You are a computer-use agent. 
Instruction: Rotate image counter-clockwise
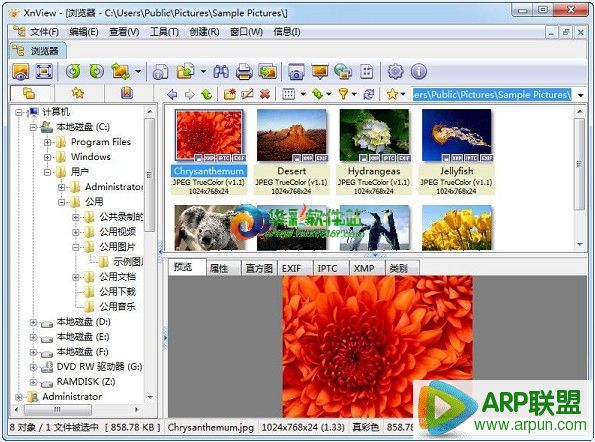[73, 71]
